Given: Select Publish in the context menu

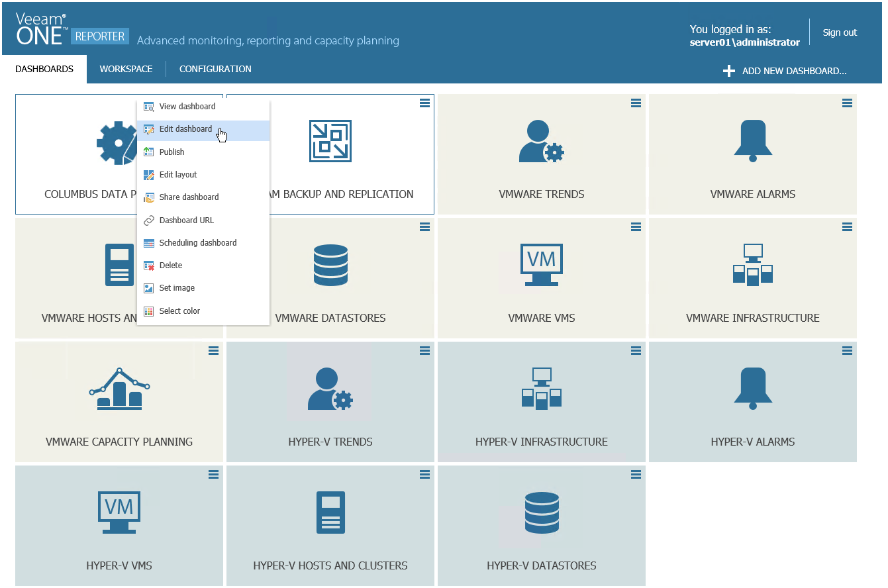Looking at the screenshot, I should click(x=203, y=152).
